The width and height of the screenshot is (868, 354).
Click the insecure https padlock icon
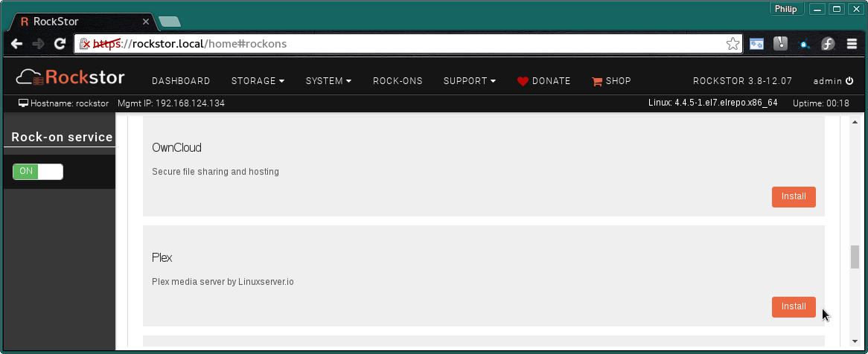tap(85, 44)
